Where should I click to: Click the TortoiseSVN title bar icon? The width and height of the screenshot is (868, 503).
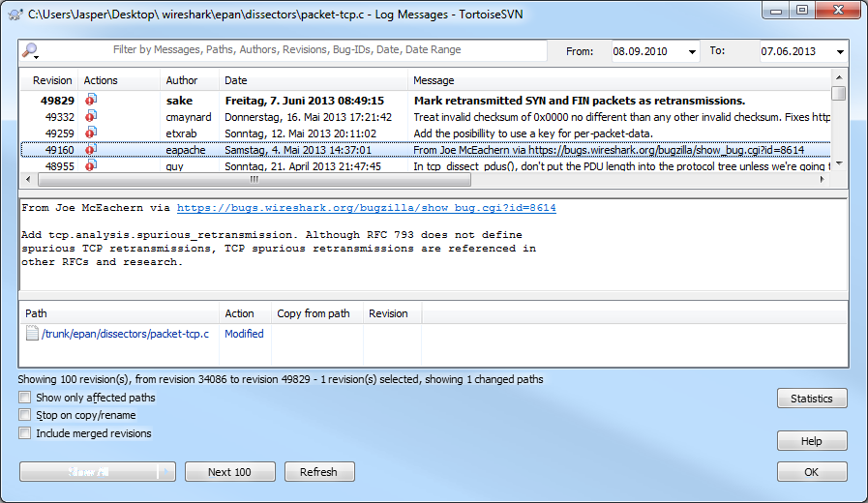coord(15,15)
